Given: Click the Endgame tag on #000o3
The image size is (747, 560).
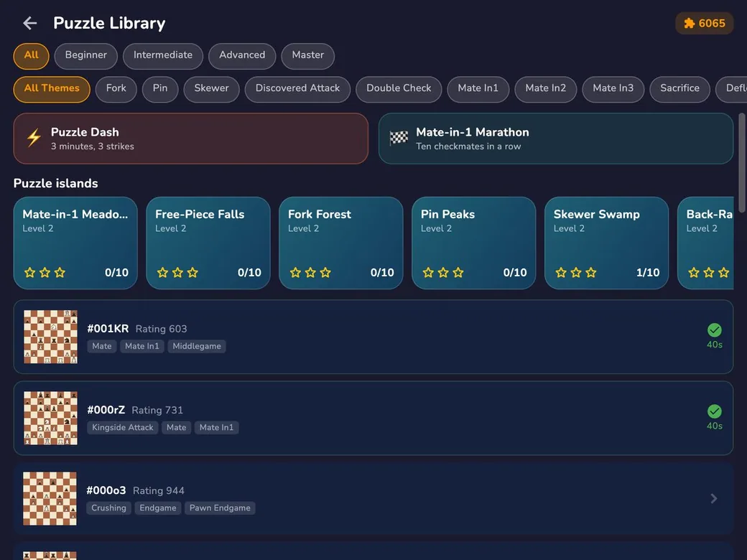Looking at the screenshot, I should 158,508.
